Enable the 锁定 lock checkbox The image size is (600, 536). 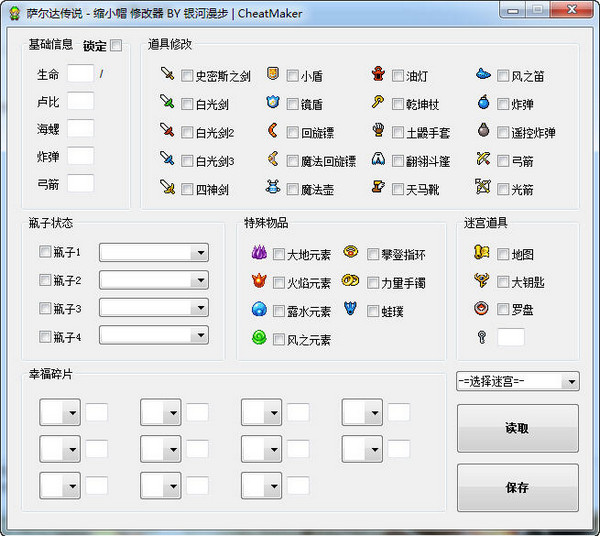point(117,45)
